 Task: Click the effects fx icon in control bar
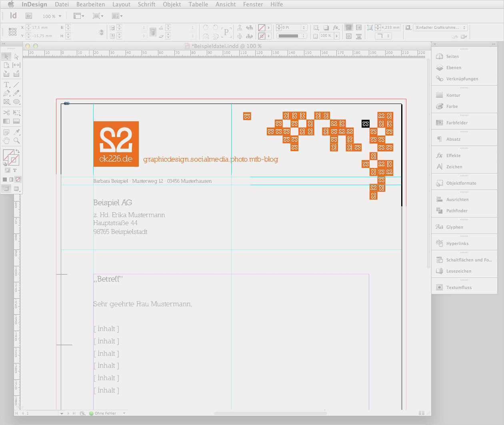336,28
